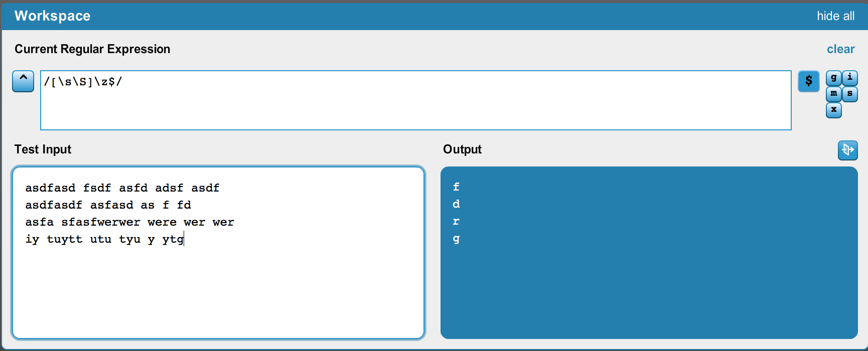Click the output mode icon next to Output
The height and width of the screenshot is (351, 868).
click(x=847, y=150)
